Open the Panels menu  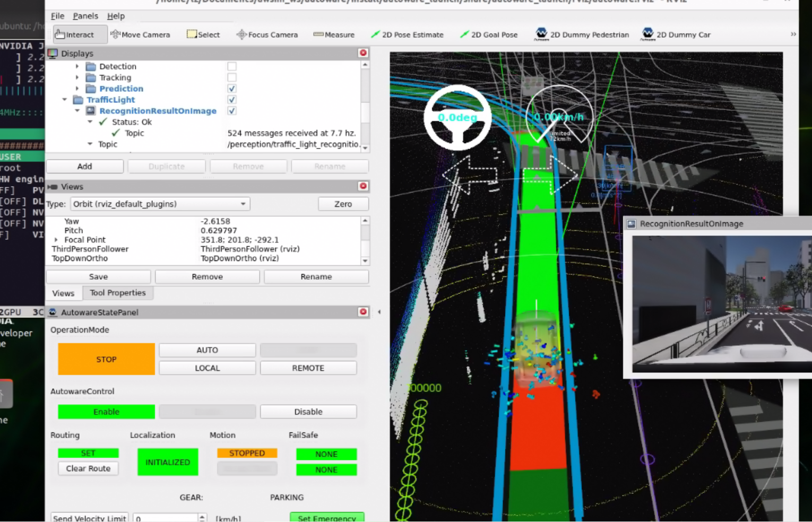click(x=85, y=16)
